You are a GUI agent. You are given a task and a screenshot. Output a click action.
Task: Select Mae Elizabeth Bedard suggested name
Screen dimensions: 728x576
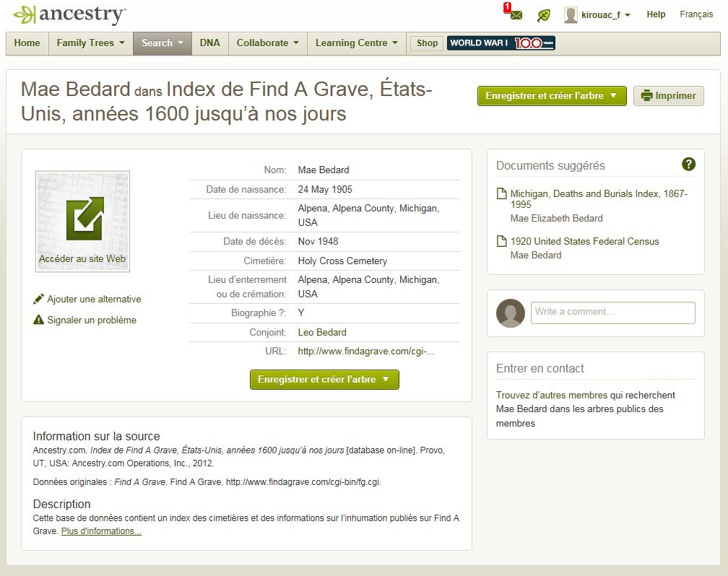click(556, 218)
